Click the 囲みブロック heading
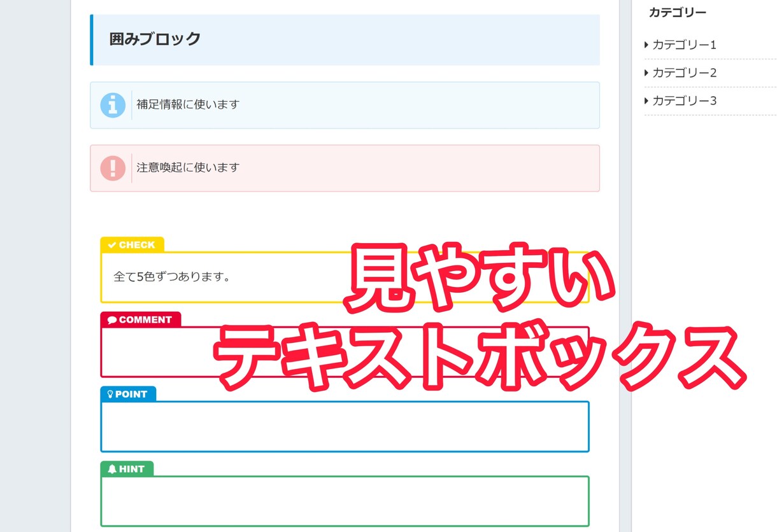The image size is (777, 532). click(155, 39)
